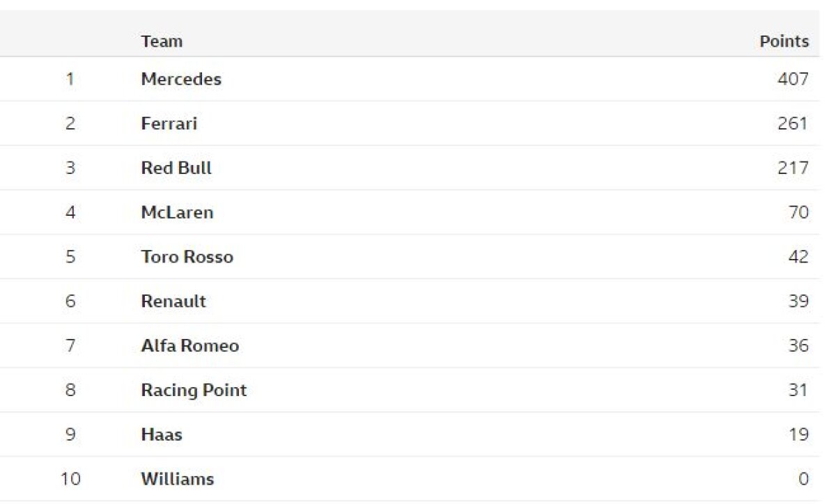
Task: Select Alfa Romeo in the table
Action: pos(189,346)
